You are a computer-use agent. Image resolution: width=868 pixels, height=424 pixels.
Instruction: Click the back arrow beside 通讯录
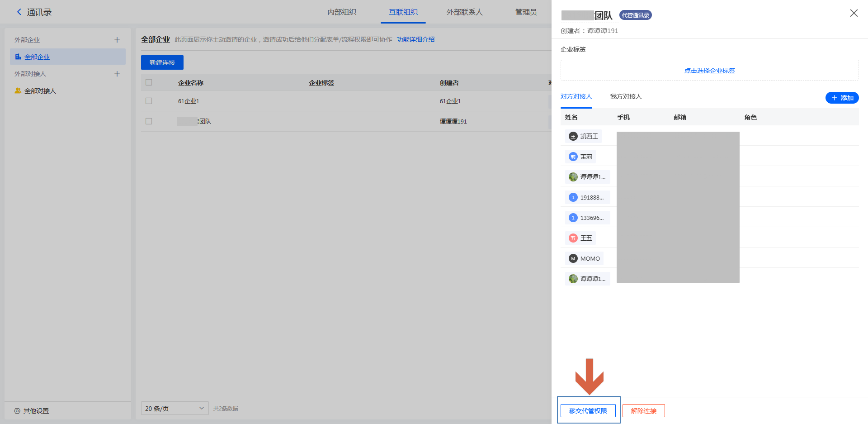(x=19, y=12)
